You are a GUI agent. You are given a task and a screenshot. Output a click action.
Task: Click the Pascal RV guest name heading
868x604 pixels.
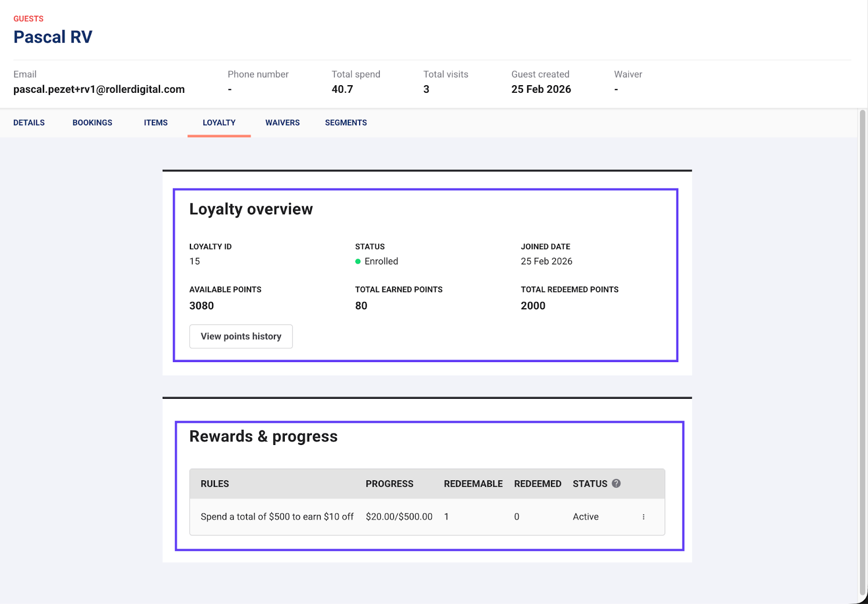point(53,37)
